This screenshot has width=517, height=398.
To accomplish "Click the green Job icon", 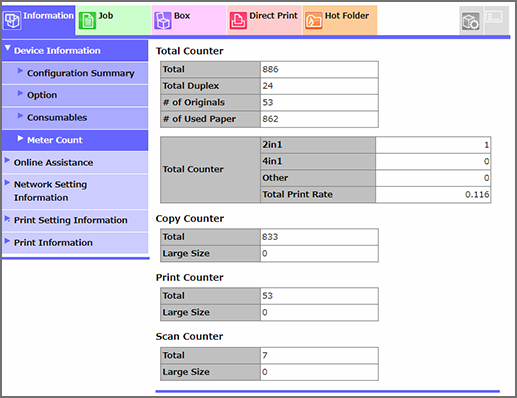I will coord(87,21).
